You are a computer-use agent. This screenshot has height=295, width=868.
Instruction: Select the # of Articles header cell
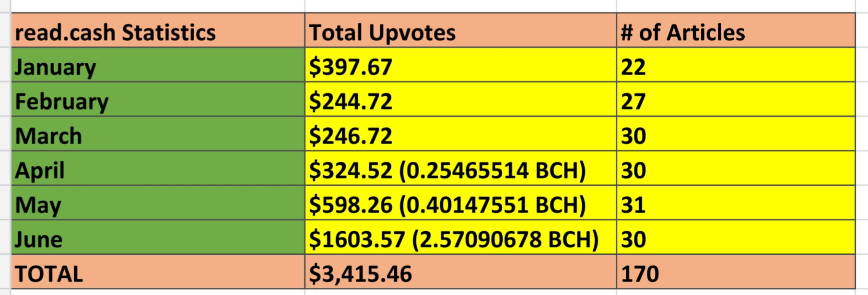[x=736, y=30]
